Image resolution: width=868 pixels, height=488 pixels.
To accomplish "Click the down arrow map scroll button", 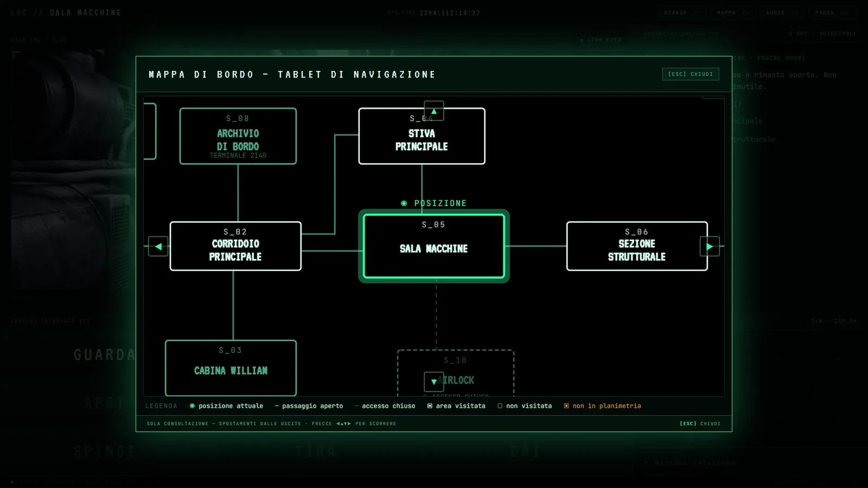I will (x=434, y=382).
